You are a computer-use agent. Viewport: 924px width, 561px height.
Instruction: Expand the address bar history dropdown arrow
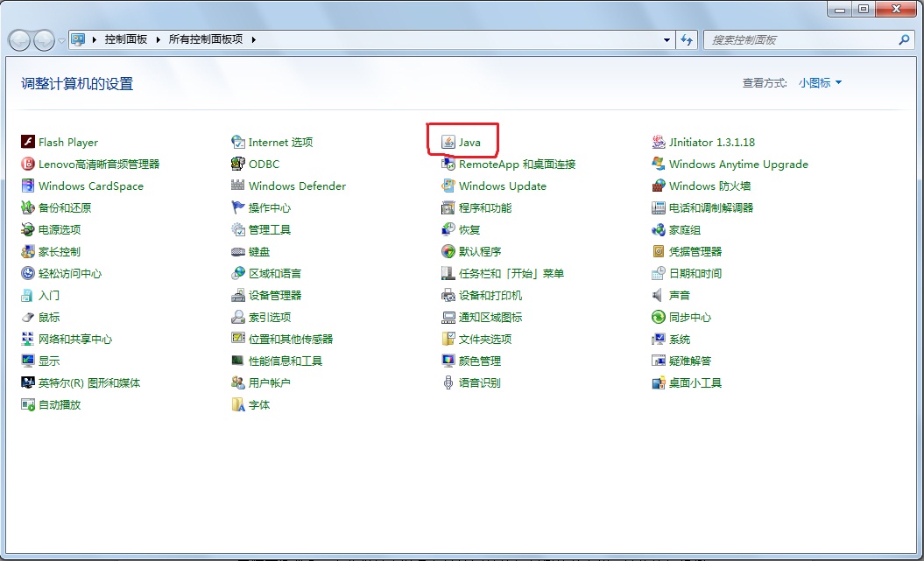click(x=667, y=40)
